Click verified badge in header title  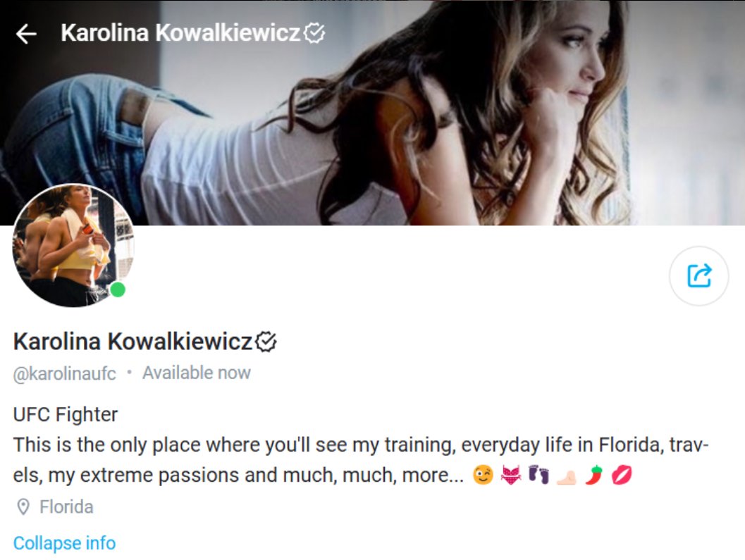(314, 33)
